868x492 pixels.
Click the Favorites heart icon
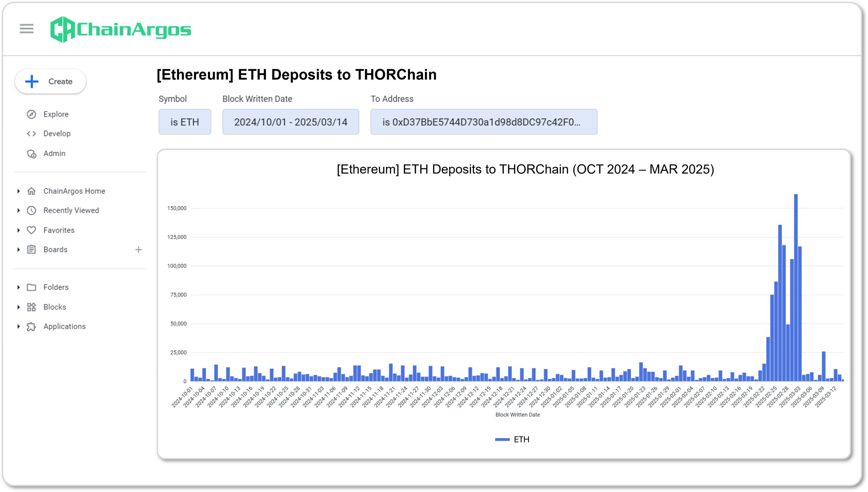coord(32,230)
